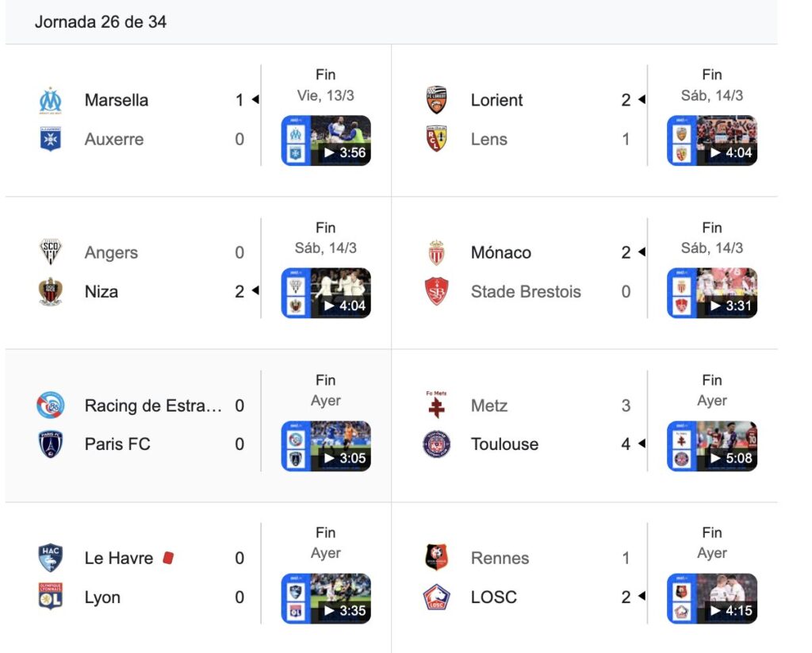This screenshot has height=653, width=812.
Task: Click the Mónaco team crest
Action: tap(437, 253)
